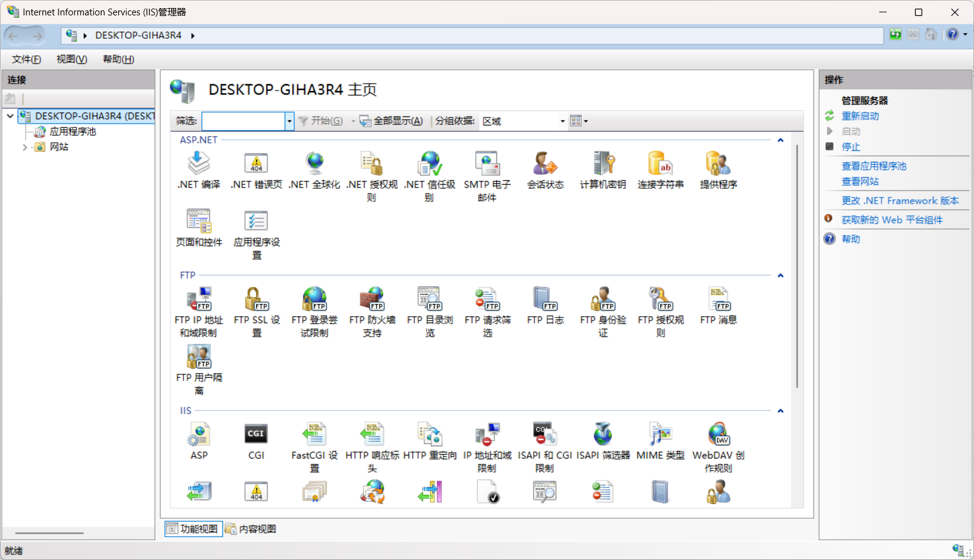Open FTP 请求筛选 feature
The width and height of the screenshot is (974, 560).
tap(488, 312)
